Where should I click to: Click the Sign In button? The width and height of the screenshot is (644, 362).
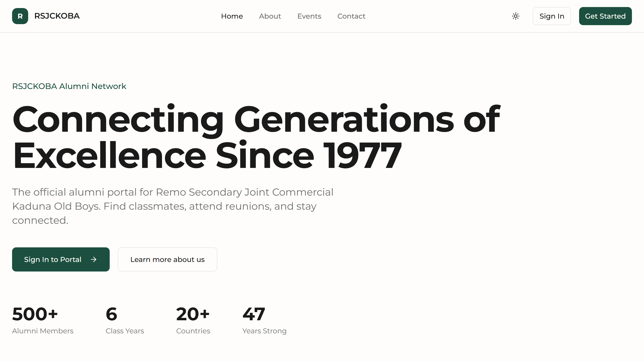click(552, 16)
